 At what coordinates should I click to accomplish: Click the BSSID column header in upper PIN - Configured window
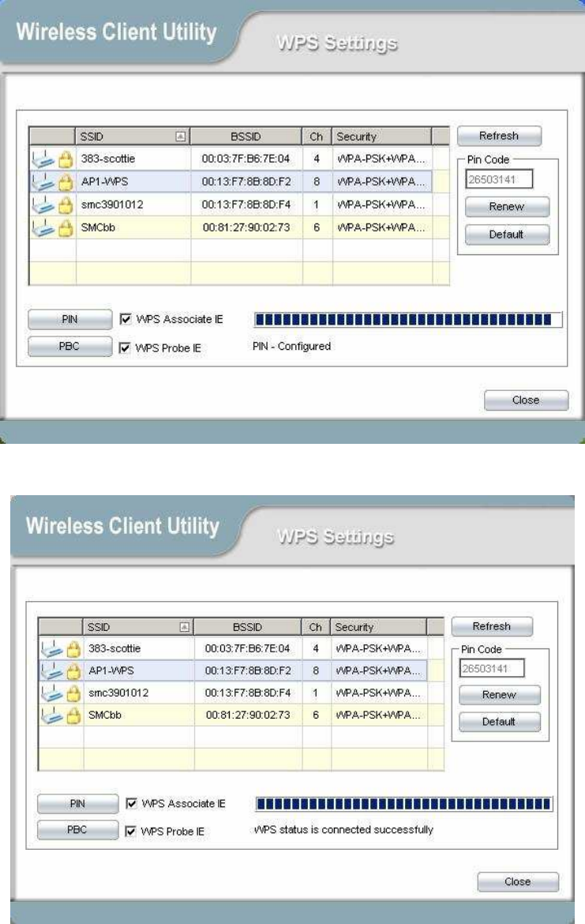(246, 137)
